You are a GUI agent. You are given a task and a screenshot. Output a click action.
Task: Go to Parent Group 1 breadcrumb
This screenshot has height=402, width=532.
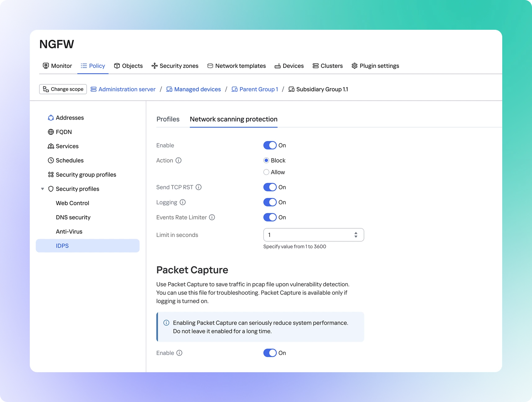click(258, 89)
